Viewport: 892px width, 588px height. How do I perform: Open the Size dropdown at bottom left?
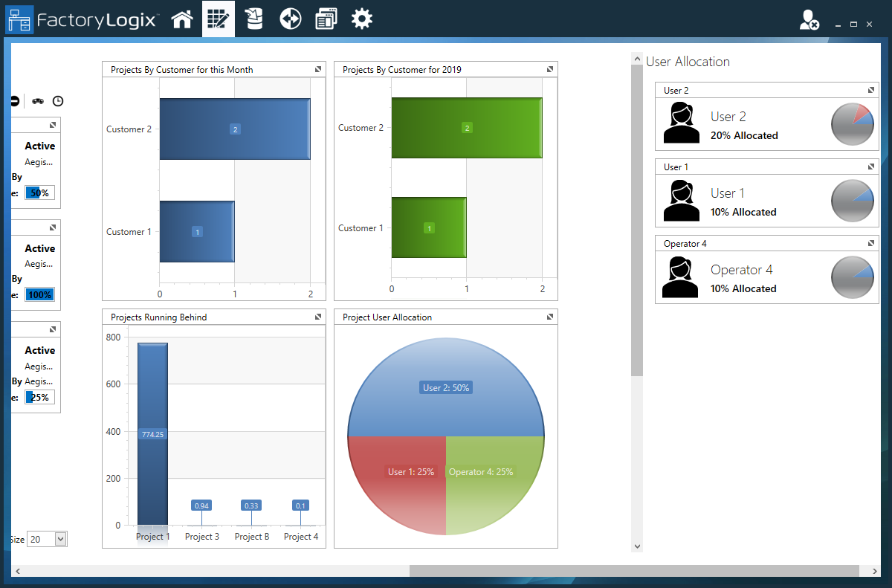47,539
